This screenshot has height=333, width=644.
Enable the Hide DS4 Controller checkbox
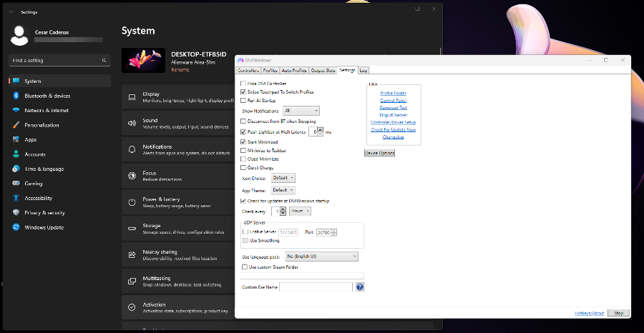(x=243, y=84)
